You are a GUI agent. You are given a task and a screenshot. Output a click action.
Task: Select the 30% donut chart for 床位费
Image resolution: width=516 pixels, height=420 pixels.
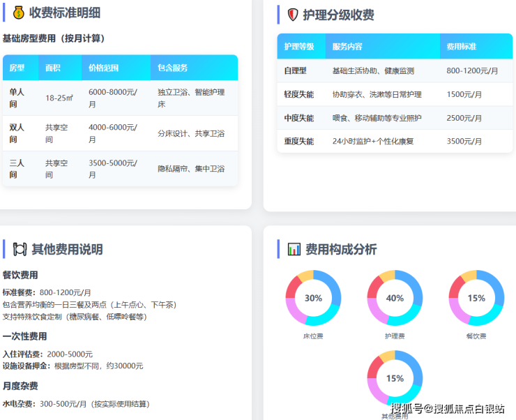pos(313,298)
